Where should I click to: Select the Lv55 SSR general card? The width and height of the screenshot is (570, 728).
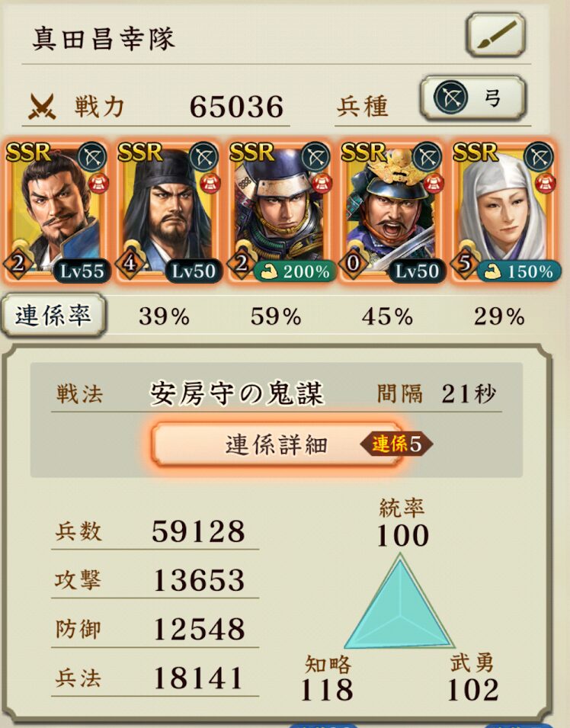tap(56, 211)
